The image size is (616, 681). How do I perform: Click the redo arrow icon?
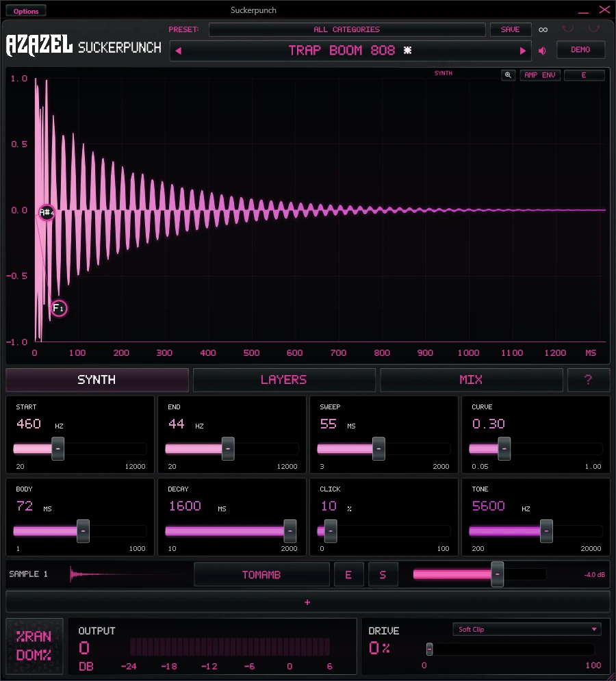click(x=593, y=29)
